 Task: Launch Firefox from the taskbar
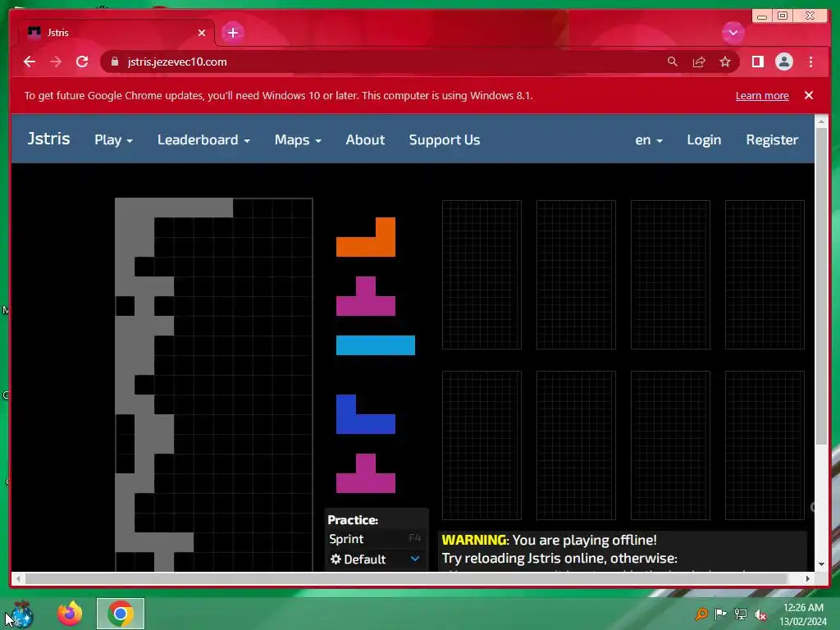point(71,614)
